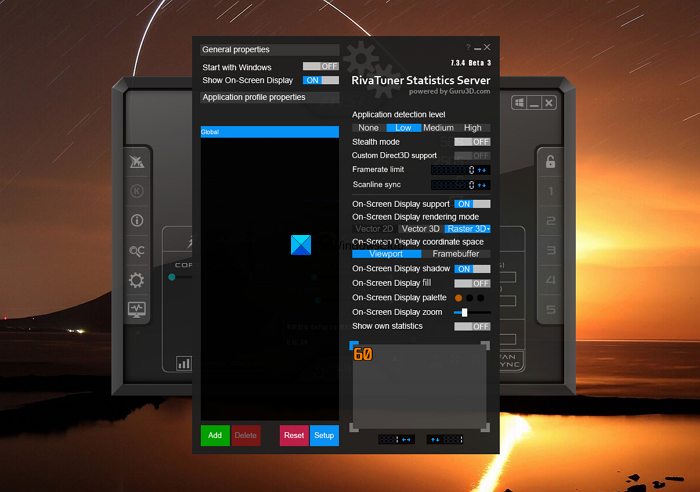The image size is (700, 492).
Task: Open Afterburner settings gear icon
Action: point(137,280)
